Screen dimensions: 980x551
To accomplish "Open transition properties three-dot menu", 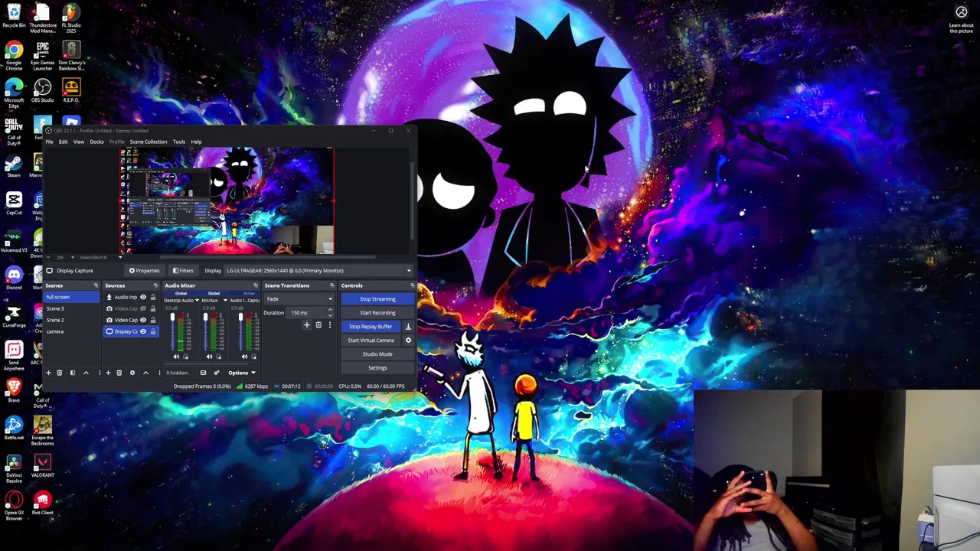I will point(330,324).
